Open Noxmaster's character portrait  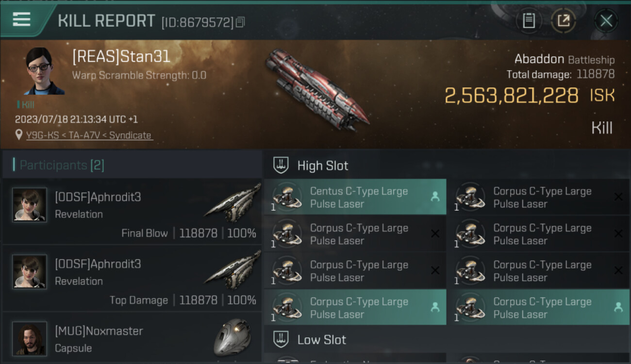30,338
